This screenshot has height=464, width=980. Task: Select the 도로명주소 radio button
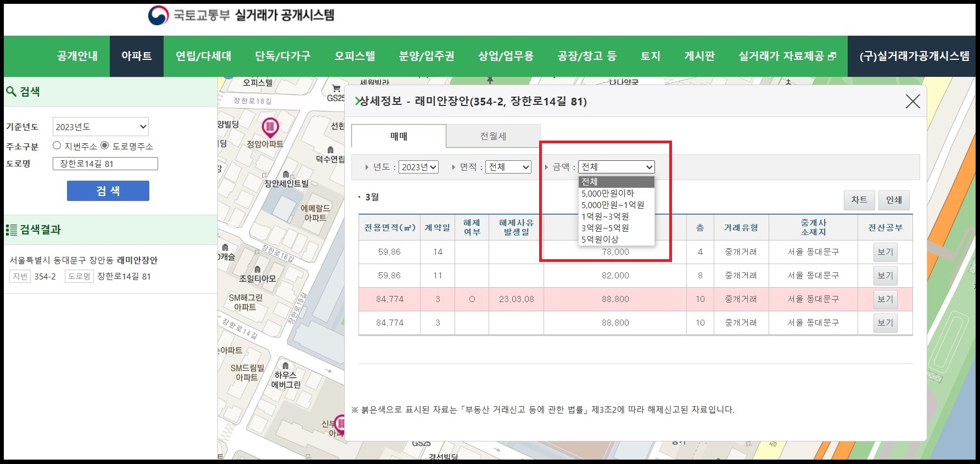point(104,146)
